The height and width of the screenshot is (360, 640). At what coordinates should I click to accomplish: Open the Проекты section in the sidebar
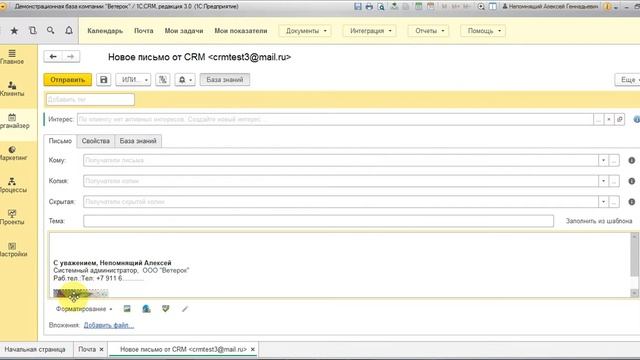point(12,218)
